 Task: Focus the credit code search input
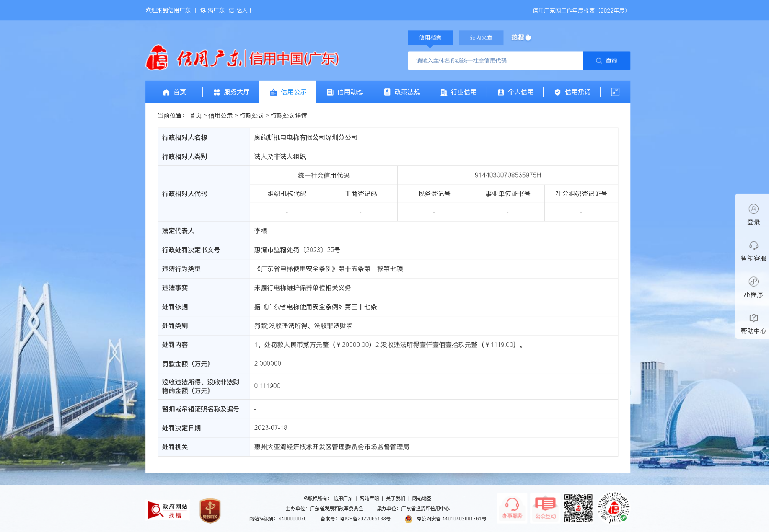(x=495, y=61)
